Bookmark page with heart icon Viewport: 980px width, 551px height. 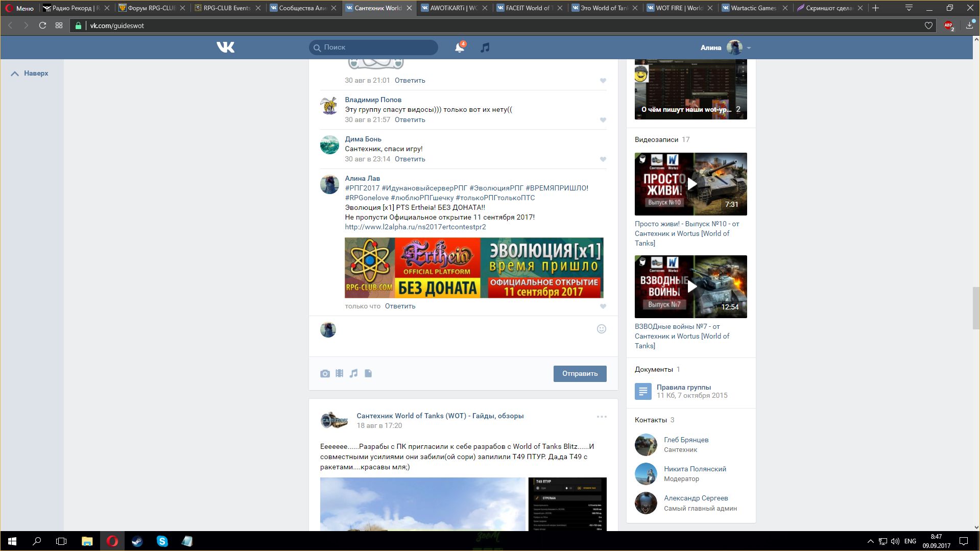pos(928,26)
